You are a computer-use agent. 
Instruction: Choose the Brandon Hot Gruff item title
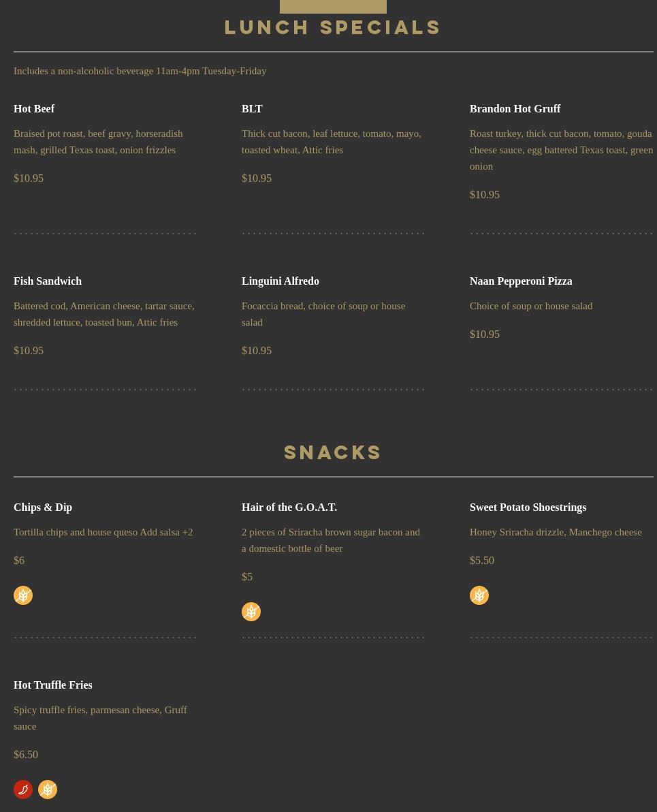coord(515,109)
